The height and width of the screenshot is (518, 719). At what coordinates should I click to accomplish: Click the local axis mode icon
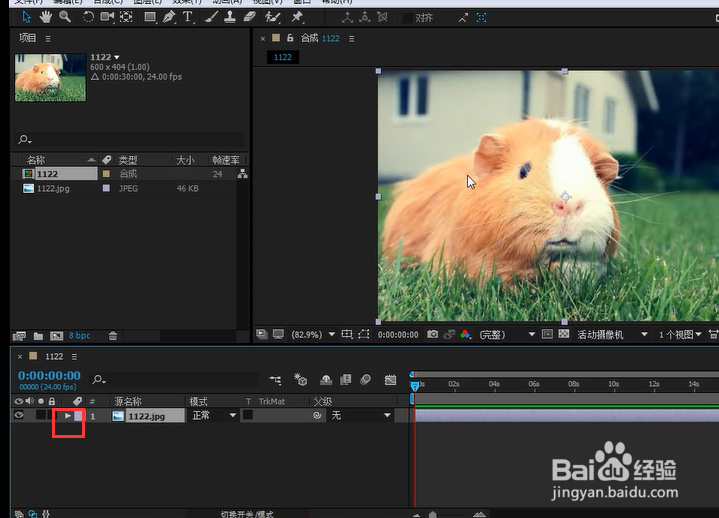347,17
